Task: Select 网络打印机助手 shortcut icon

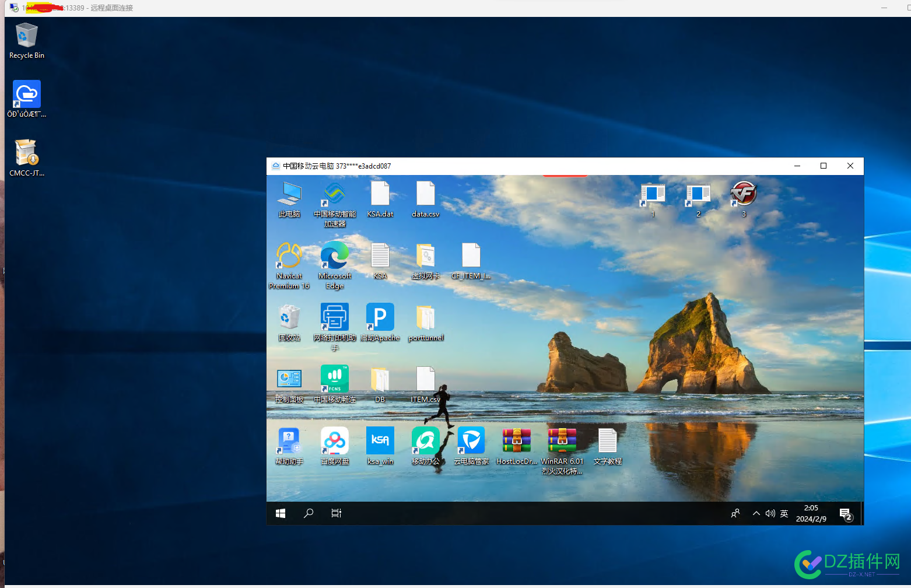Action: point(335,318)
